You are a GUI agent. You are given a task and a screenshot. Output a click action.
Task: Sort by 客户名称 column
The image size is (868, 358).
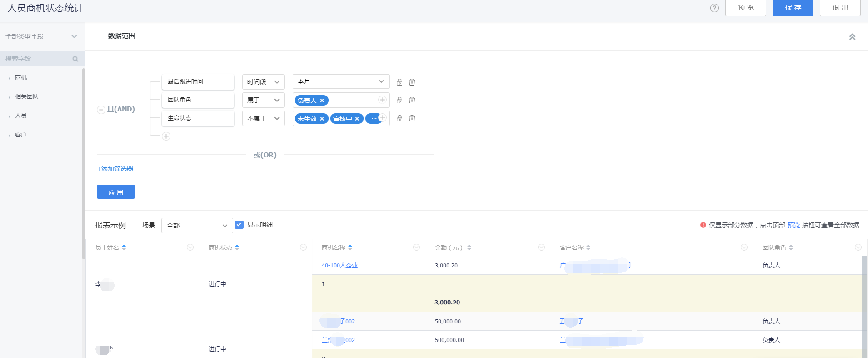(x=588, y=247)
